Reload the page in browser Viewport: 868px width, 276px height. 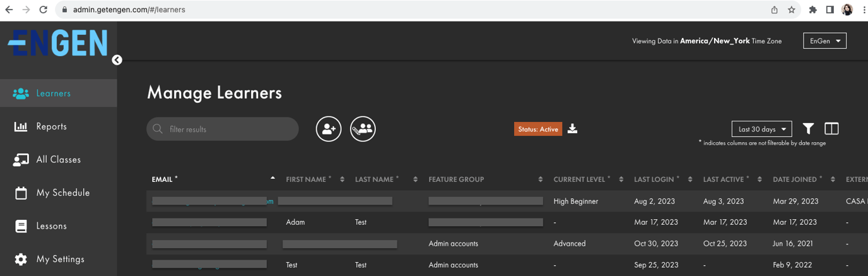click(x=43, y=9)
